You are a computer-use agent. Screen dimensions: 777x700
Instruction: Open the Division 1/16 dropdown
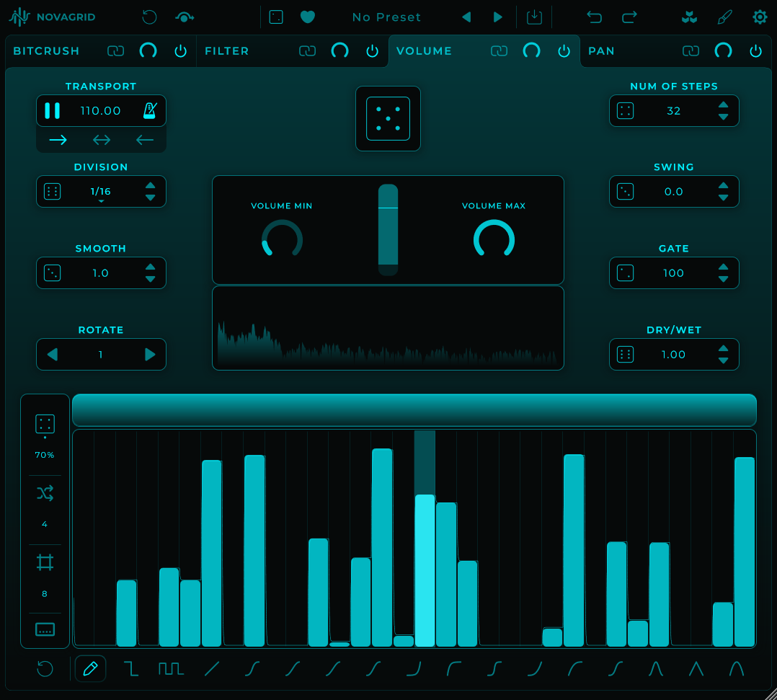coord(101,192)
